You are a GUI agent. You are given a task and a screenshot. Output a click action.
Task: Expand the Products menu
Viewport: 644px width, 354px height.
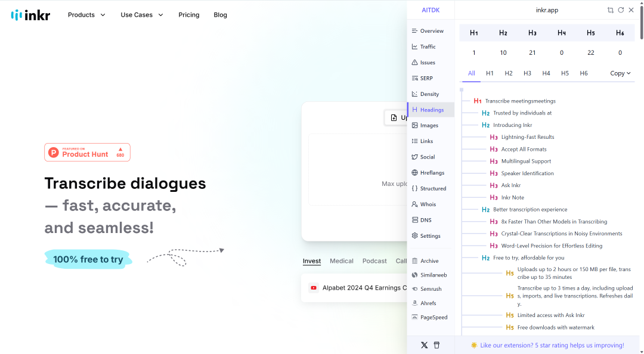pyautogui.click(x=86, y=15)
